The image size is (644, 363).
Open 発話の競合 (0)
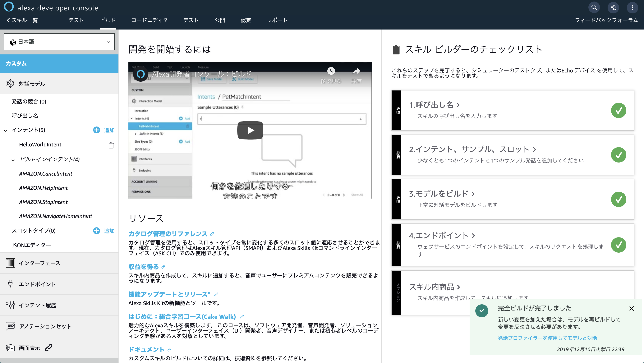point(29,101)
